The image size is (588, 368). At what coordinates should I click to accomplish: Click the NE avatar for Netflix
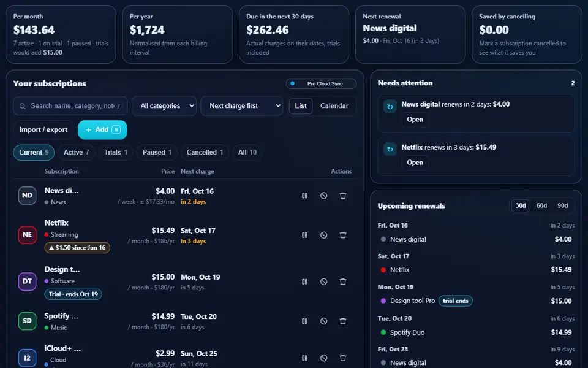28,235
